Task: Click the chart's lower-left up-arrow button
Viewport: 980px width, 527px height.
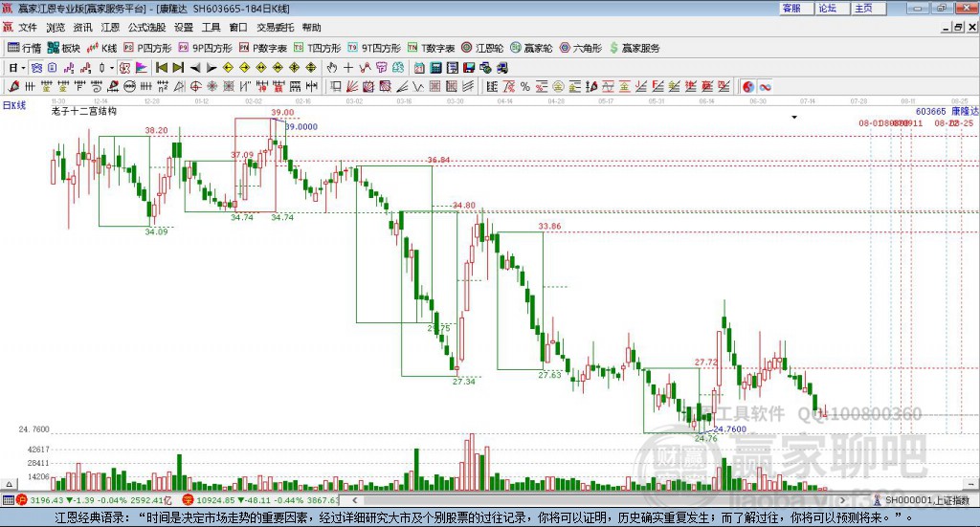Action: coord(9,484)
